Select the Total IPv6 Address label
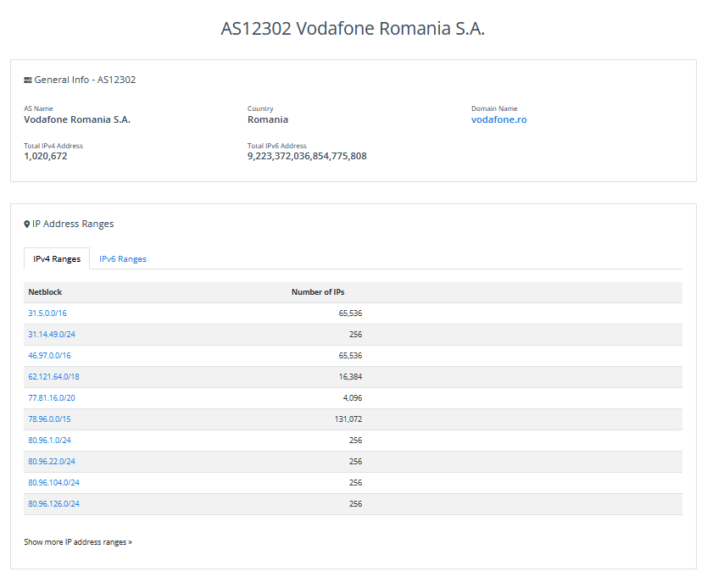Viewport: 707px width, 588px height. [277, 146]
